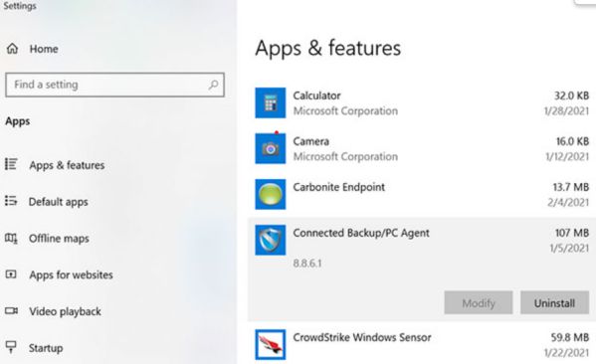This screenshot has width=596, height=364.
Task: Uninstall Connected Backup/PC Agent
Action: pyautogui.click(x=554, y=302)
